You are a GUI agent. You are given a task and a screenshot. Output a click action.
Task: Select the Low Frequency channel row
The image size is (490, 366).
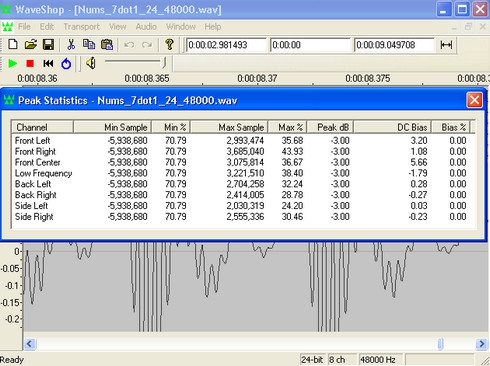click(243, 173)
